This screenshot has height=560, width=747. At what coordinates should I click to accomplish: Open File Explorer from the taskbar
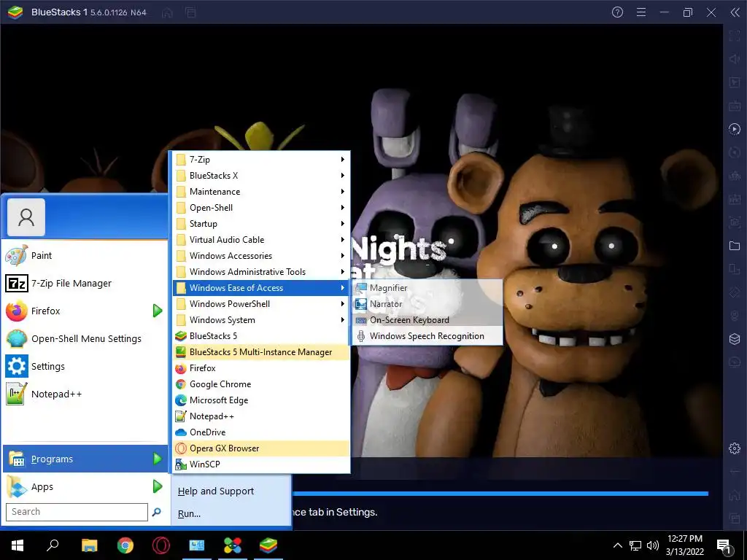[89, 545]
